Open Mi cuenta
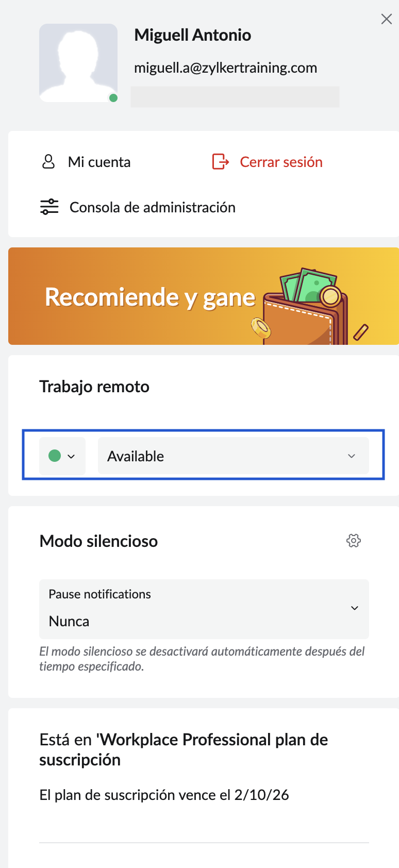 pyautogui.click(x=99, y=162)
